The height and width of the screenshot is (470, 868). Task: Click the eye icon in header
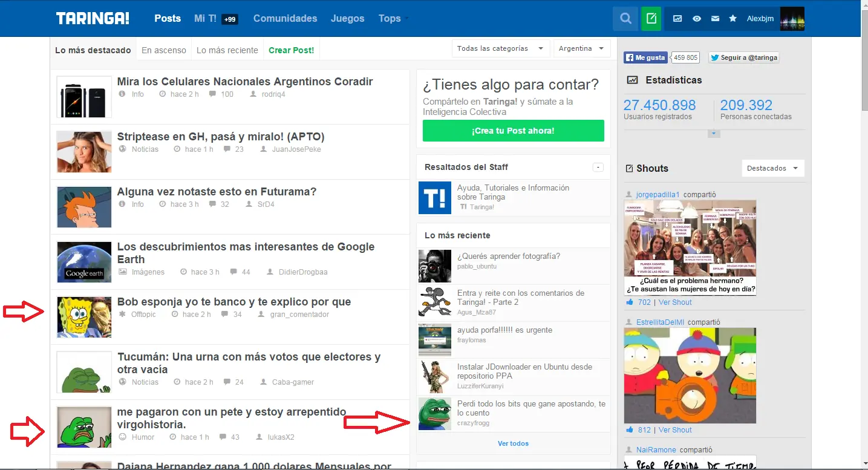[x=697, y=19]
